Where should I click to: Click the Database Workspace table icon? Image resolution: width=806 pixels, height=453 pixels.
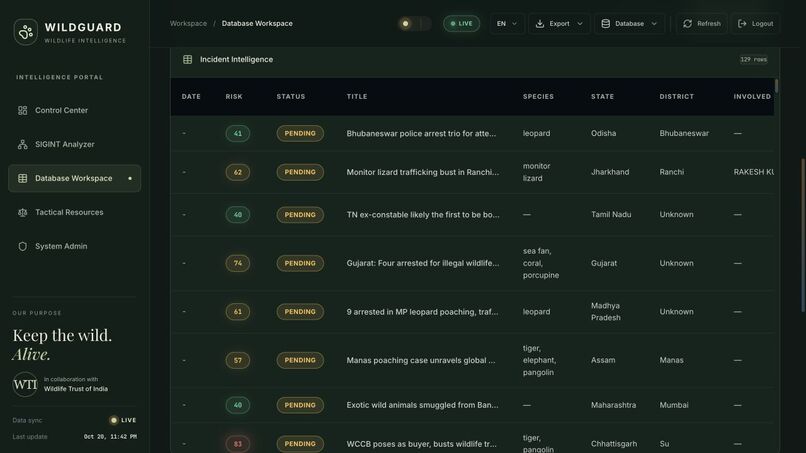(x=23, y=178)
